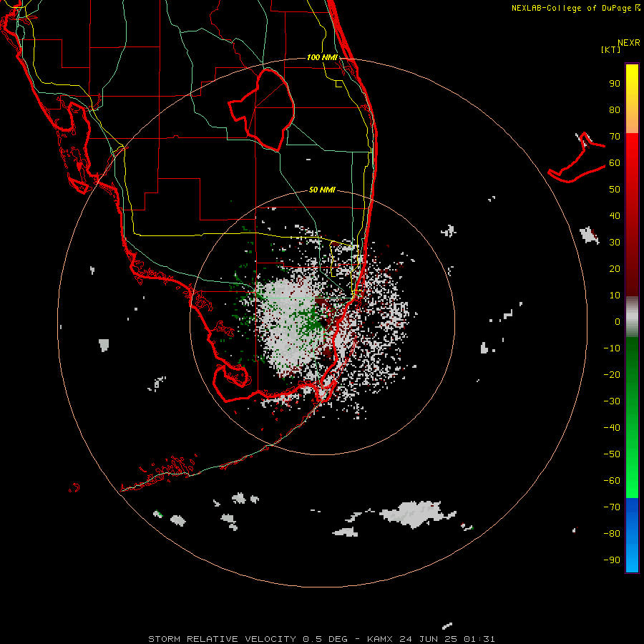This screenshot has width=644, height=644.
Task: Click the 80 value on the velocity scale
Action: (x=615, y=110)
